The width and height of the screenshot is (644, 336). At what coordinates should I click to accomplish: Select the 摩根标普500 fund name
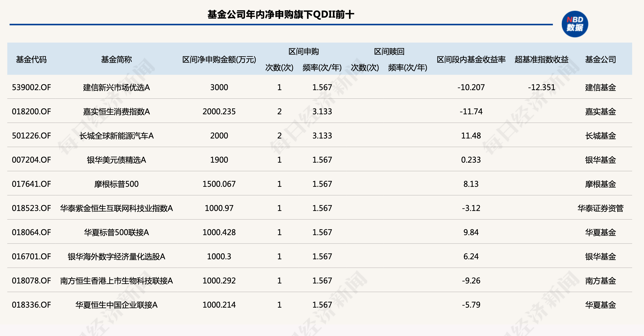116,184
